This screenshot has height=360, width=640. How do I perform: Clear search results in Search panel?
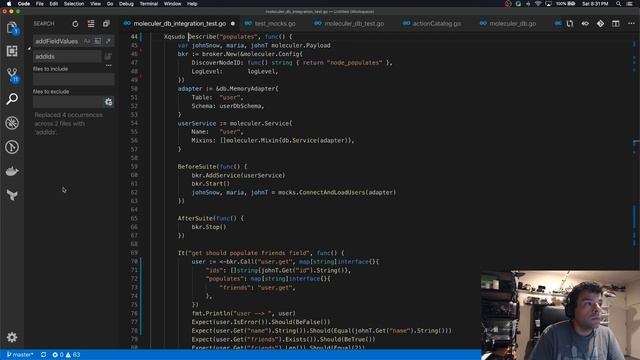(x=91, y=24)
